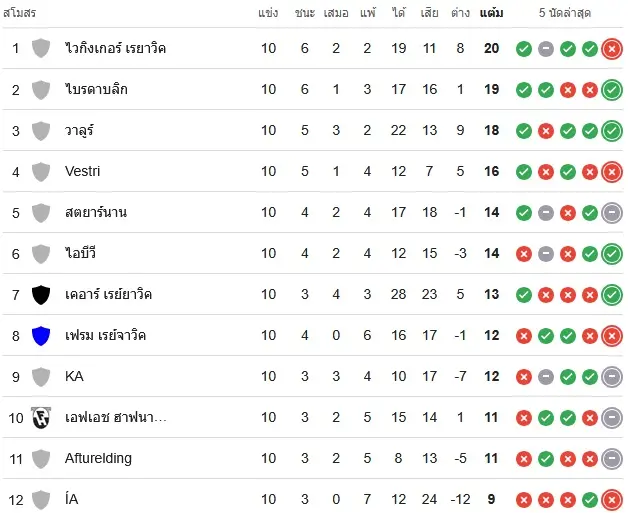Click the first red loss icon in ไอบีวี row
628x513 pixels.
pos(524,253)
